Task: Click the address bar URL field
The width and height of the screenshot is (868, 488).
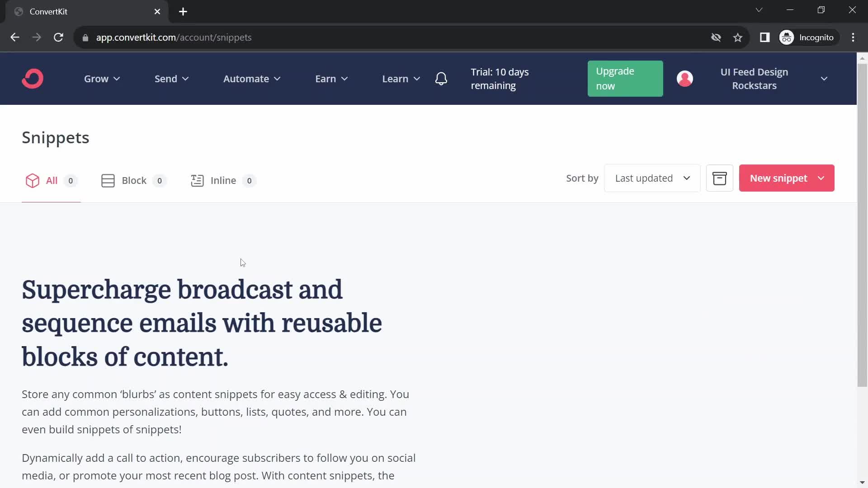Action: [x=174, y=37]
